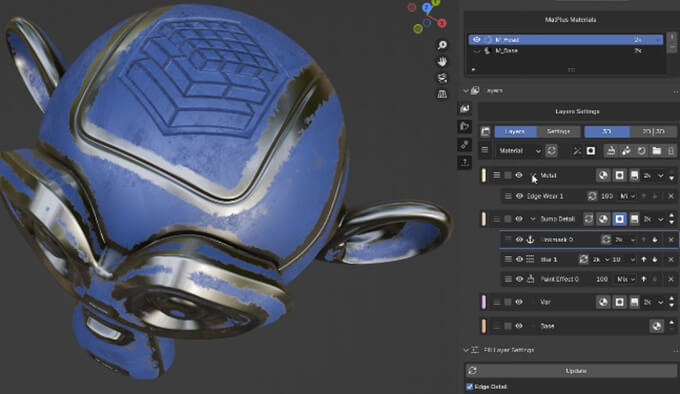
Task: Hide the Var layer via eye icon
Action: coord(519,302)
